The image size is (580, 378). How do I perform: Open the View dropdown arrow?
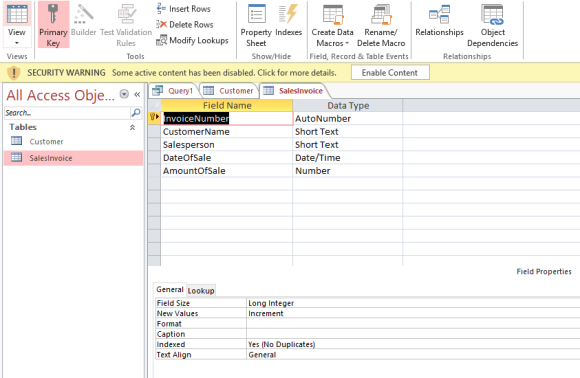[x=17, y=43]
